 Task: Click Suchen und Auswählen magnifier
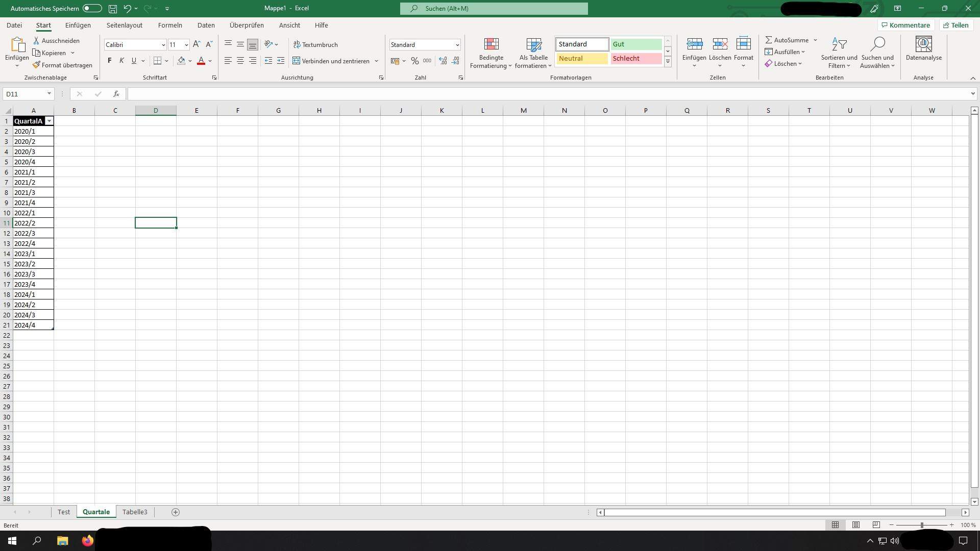(x=877, y=44)
